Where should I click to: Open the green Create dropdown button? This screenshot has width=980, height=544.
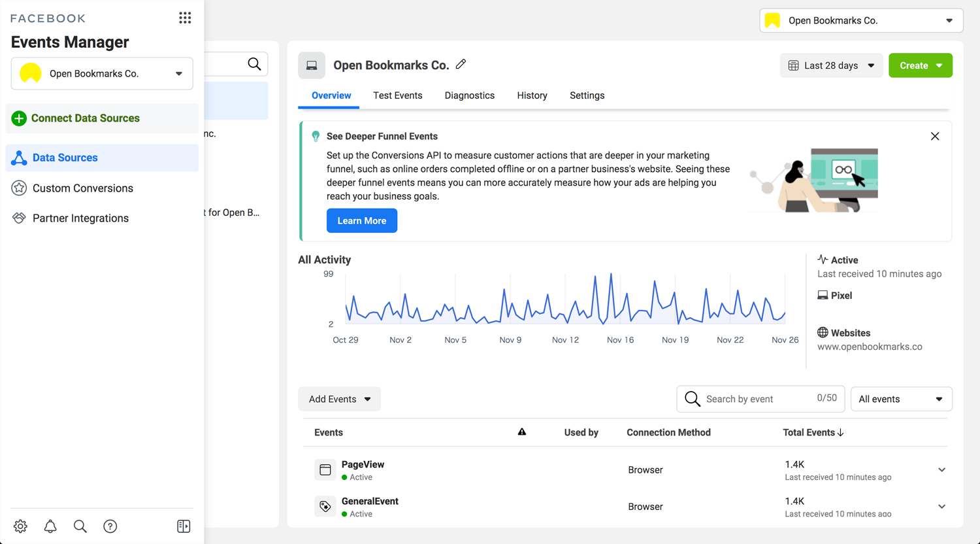pyautogui.click(x=921, y=65)
